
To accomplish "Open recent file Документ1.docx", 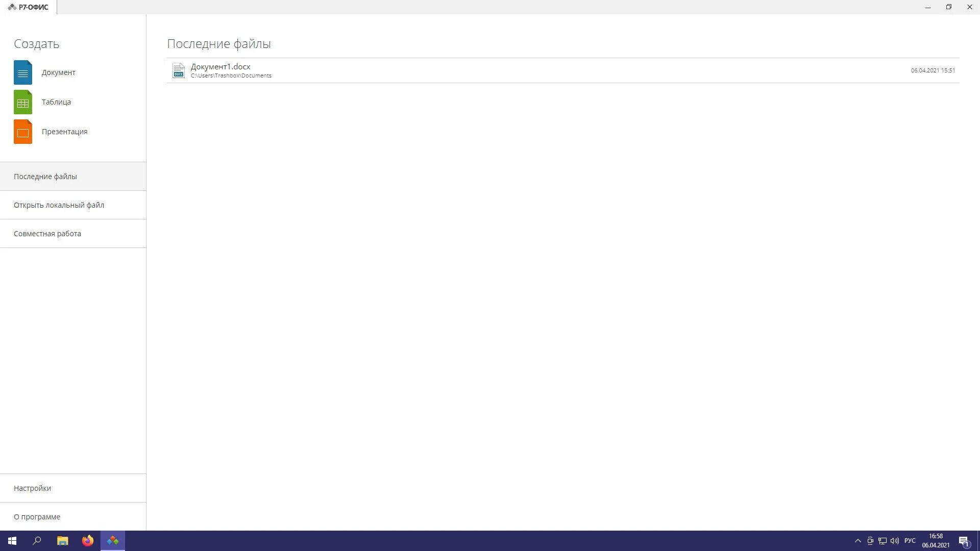I will pos(220,67).
